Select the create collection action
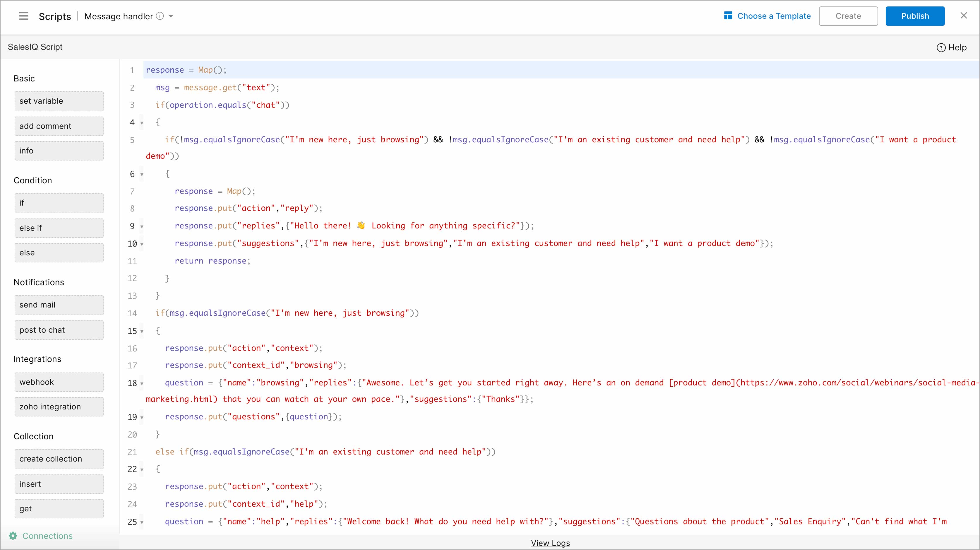This screenshot has width=980, height=550. 59,459
